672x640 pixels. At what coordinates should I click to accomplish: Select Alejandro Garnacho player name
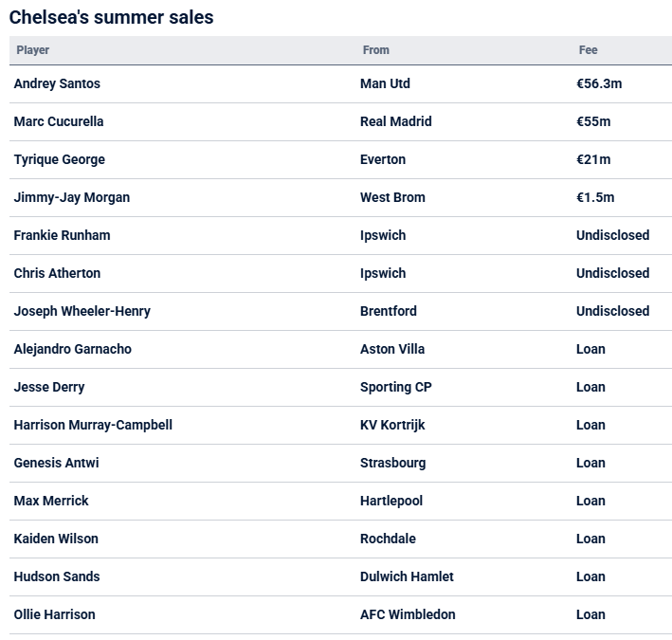[x=72, y=349]
